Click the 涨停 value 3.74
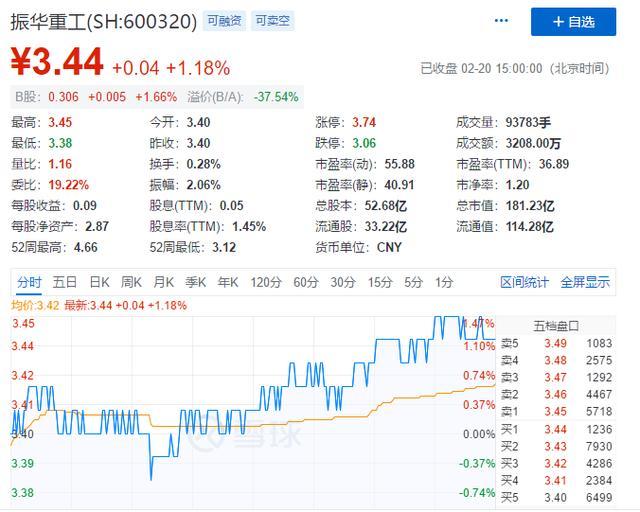Screen dimensions: 640x512 tap(364, 122)
